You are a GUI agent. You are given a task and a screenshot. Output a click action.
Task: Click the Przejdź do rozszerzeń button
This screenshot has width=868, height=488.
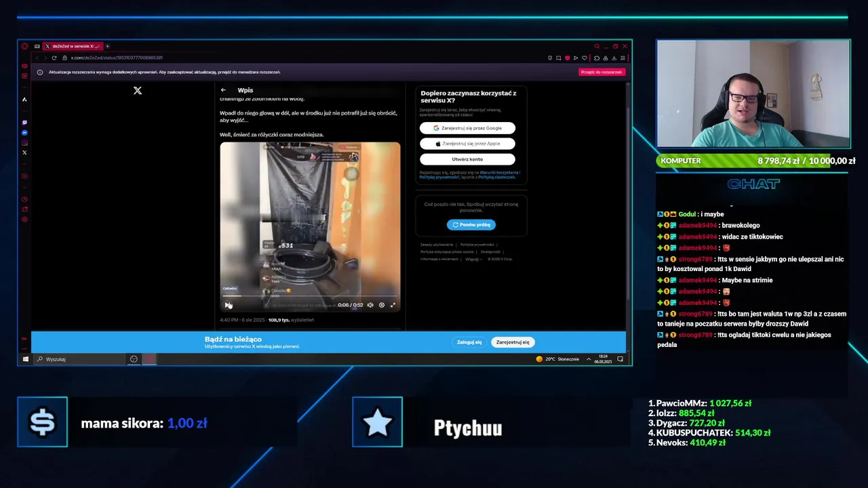pyautogui.click(x=601, y=72)
